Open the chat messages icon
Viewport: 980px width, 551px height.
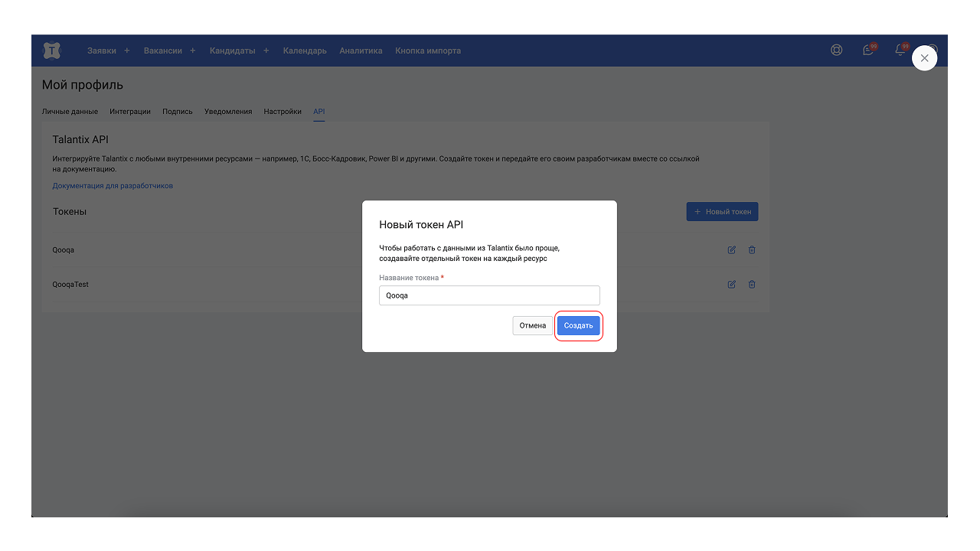point(868,51)
